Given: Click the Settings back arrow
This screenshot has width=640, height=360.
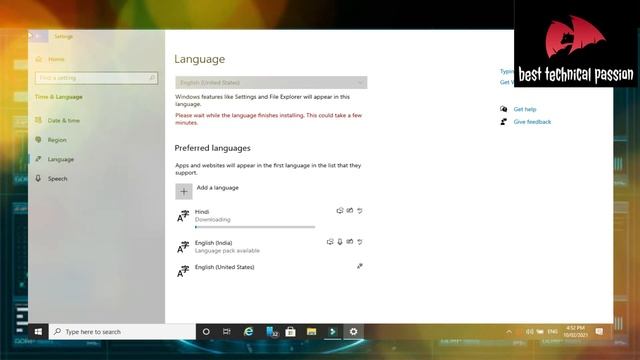Looking at the screenshot, I should (x=38, y=36).
